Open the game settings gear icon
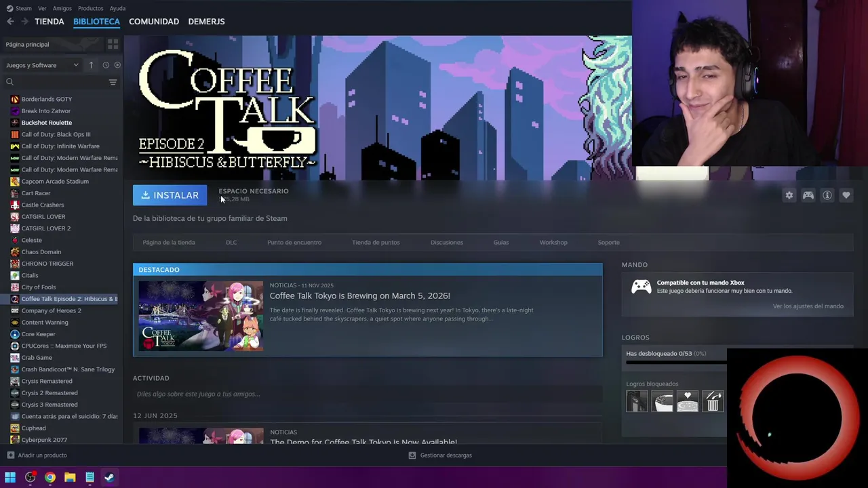Image resolution: width=868 pixels, height=488 pixels. tap(789, 195)
